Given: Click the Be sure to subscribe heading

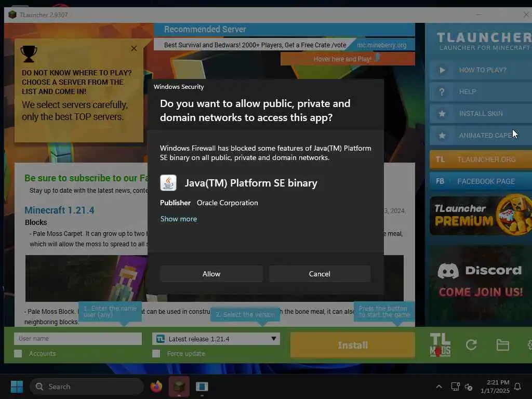Looking at the screenshot, I should [86, 178].
